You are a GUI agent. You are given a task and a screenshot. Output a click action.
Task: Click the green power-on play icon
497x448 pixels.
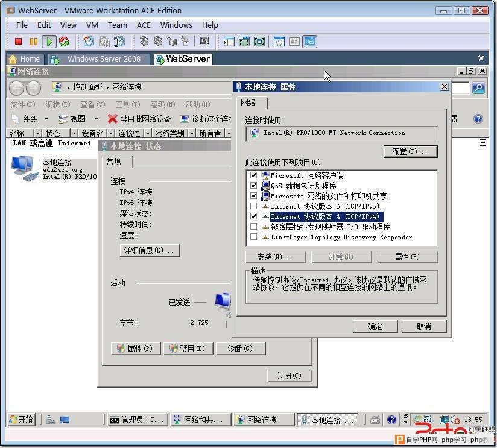pos(49,42)
